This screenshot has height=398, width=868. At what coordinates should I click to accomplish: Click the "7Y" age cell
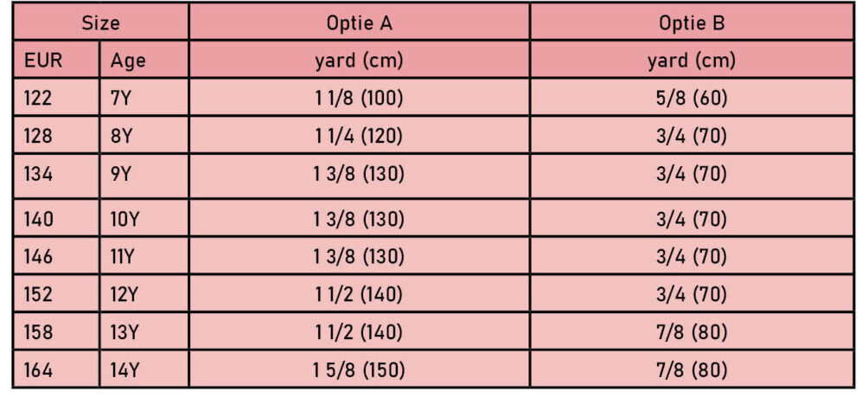[120, 98]
